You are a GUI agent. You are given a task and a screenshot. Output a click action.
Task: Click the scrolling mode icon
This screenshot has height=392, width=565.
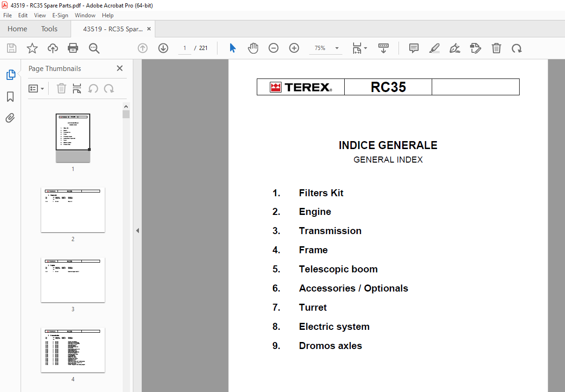click(384, 48)
